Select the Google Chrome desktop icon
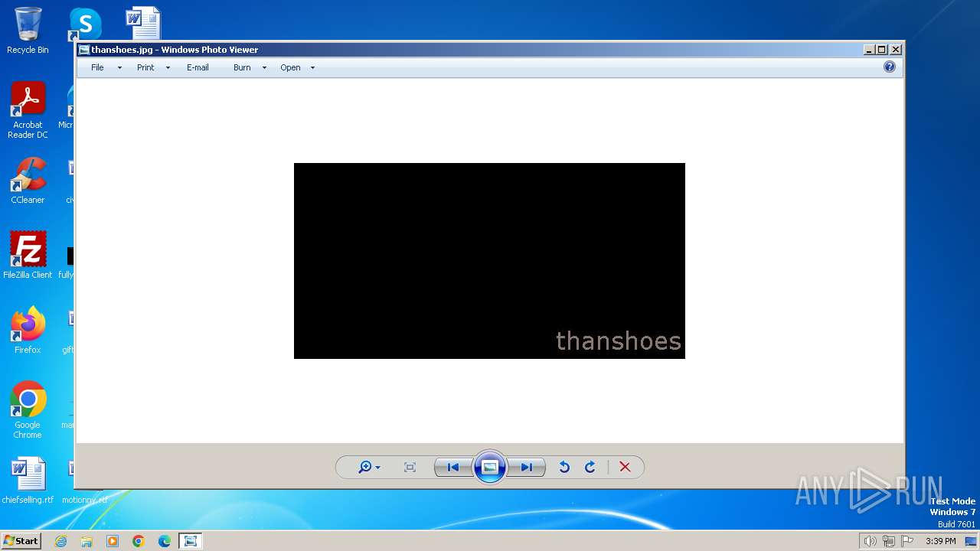The image size is (980, 551). [x=28, y=409]
